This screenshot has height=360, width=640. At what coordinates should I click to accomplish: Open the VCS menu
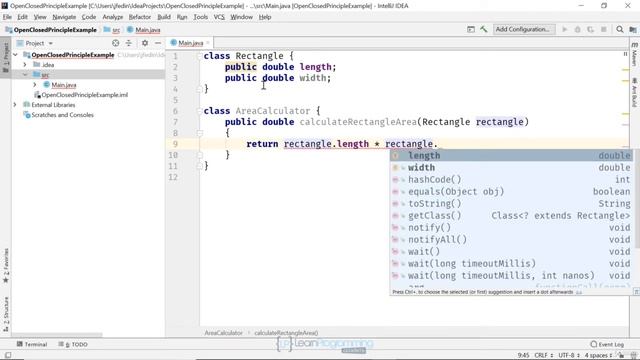pos(219,17)
